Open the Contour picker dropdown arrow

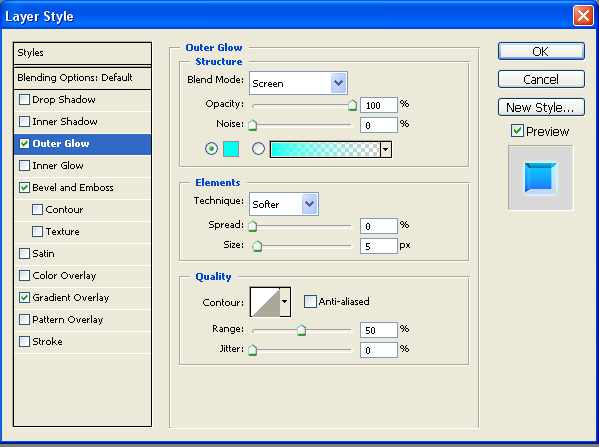(x=285, y=302)
